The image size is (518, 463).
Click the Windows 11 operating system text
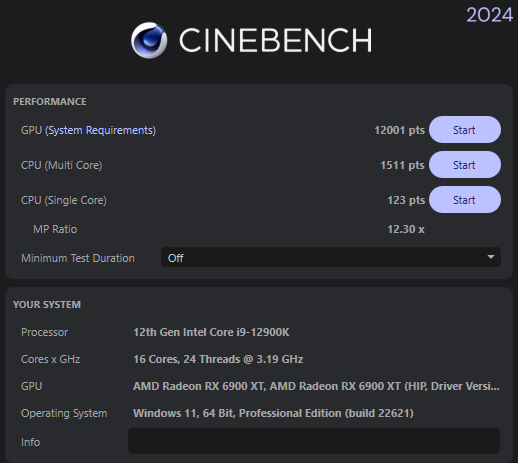click(x=273, y=413)
